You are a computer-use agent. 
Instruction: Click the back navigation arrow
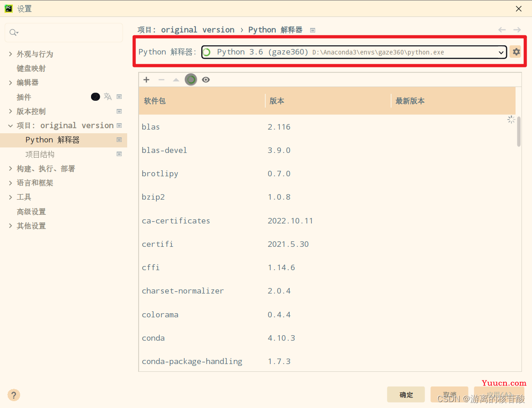(x=502, y=30)
